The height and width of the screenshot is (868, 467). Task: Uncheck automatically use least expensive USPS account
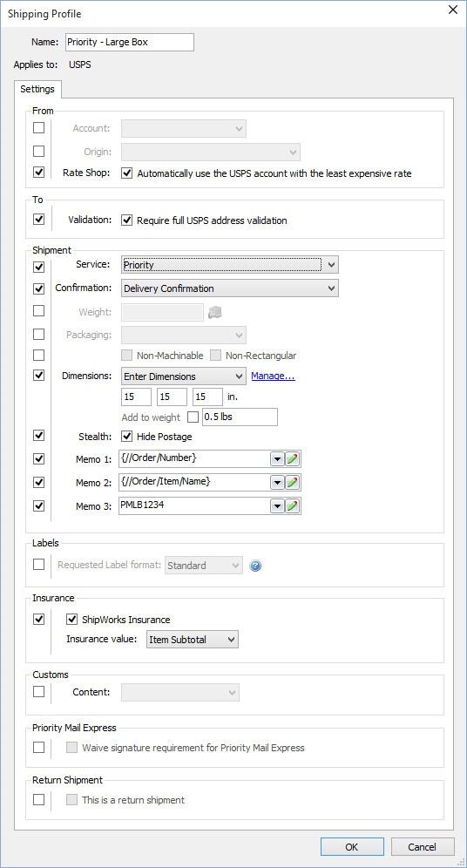pyautogui.click(x=126, y=173)
